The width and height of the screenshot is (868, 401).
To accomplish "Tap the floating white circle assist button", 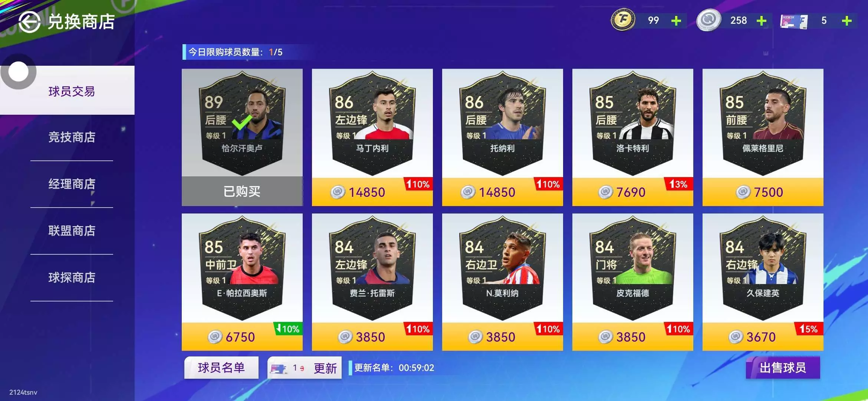I will point(19,72).
